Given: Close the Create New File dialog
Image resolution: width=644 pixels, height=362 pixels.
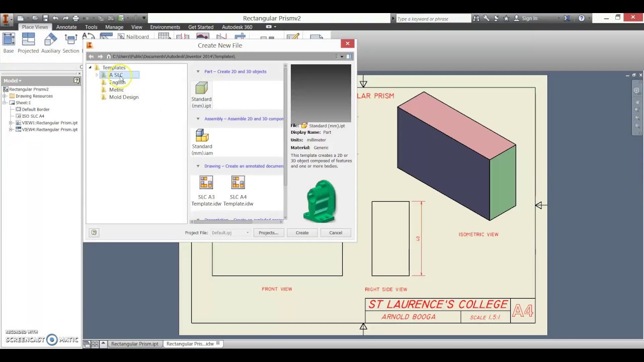Looking at the screenshot, I should point(347,44).
